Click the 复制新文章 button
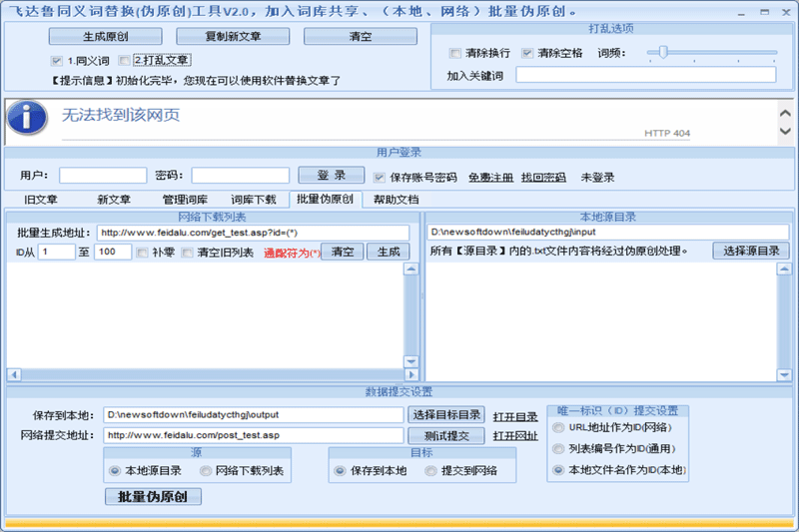This screenshot has height=532, width=799. pos(233,36)
